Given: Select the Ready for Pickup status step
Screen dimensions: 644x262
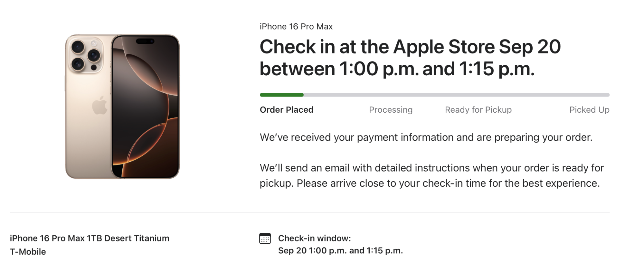Looking at the screenshot, I should point(478,110).
